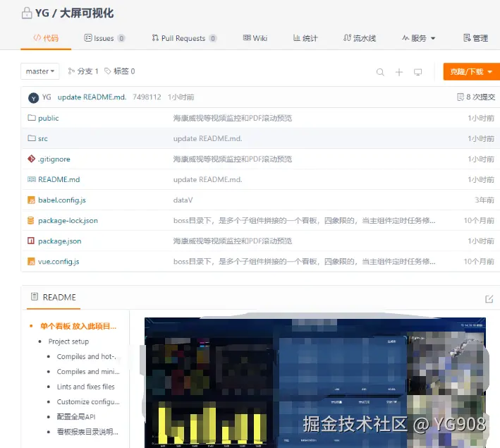
Task: Open the 克隆/下载 clone download button
Action: pyautogui.click(x=471, y=71)
